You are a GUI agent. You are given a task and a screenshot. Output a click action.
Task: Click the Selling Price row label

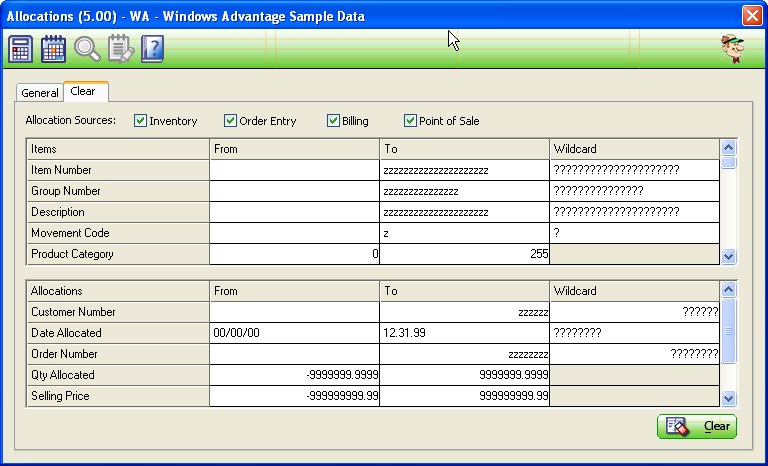click(x=118, y=396)
